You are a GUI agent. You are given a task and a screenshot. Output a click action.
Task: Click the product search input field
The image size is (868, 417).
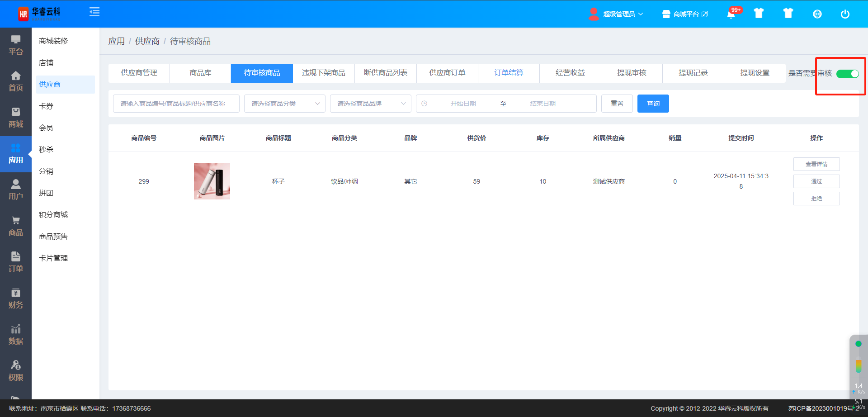coord(176,104)
